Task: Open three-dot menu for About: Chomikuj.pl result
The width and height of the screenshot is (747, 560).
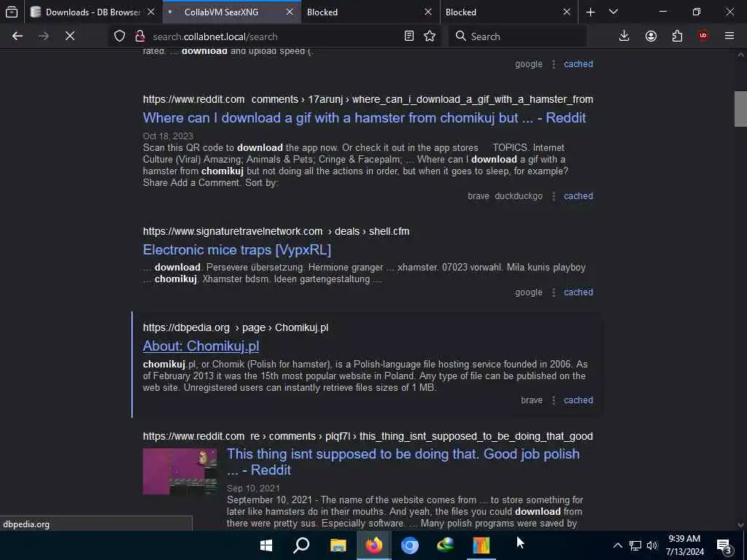Action: pos(554,400)
